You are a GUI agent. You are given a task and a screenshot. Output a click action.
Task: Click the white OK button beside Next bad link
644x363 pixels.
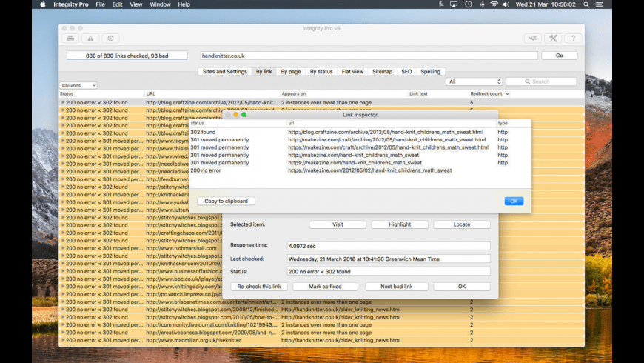[x=462, y=287]
